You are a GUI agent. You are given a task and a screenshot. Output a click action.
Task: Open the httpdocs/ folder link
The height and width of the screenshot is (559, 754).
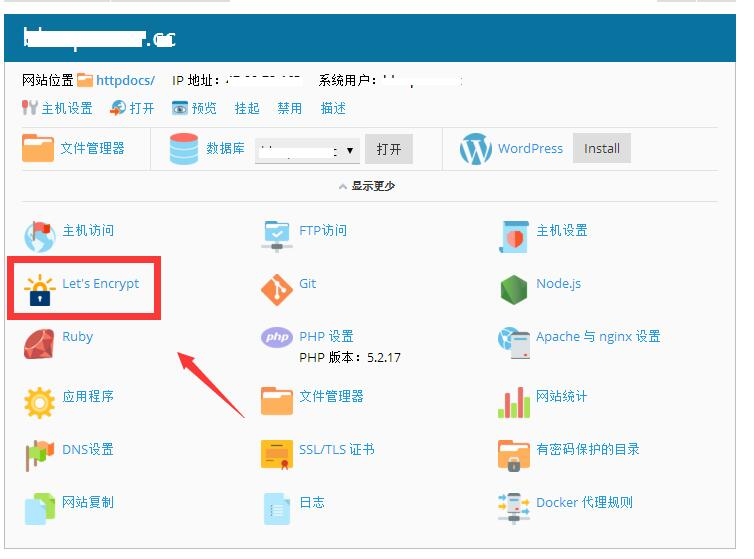tap(124, 80)
